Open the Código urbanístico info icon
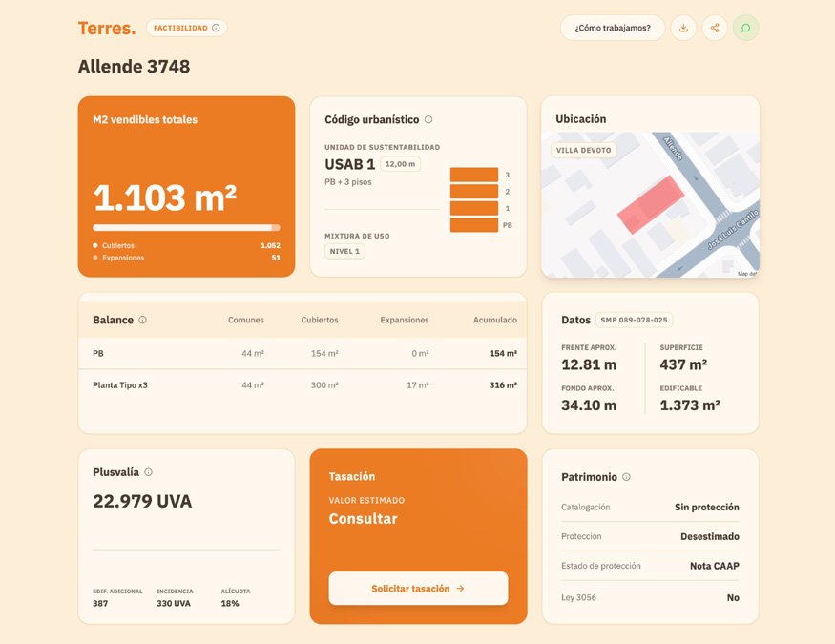 tap(428, 118)
